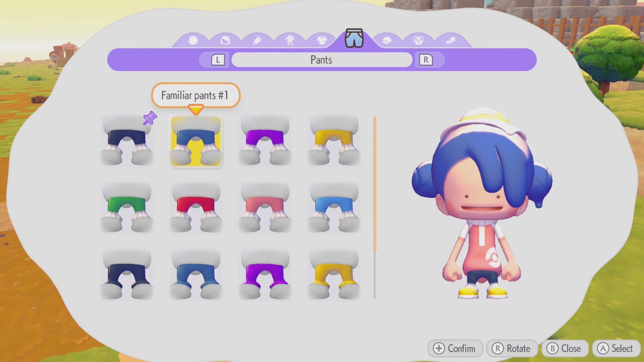Viewport: 644px width, 362px height.
Task: Choose the pink pants option
Action: tap(265, 208)
